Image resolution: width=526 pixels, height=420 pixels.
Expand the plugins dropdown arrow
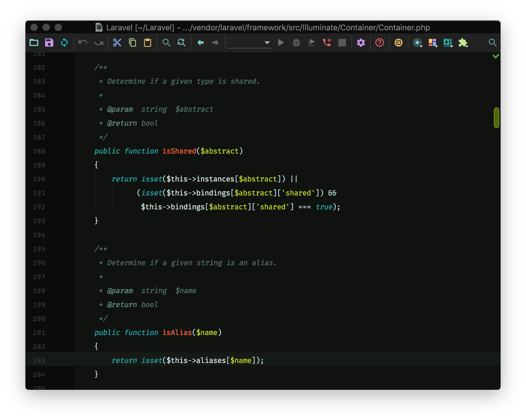tap(467, 46)
